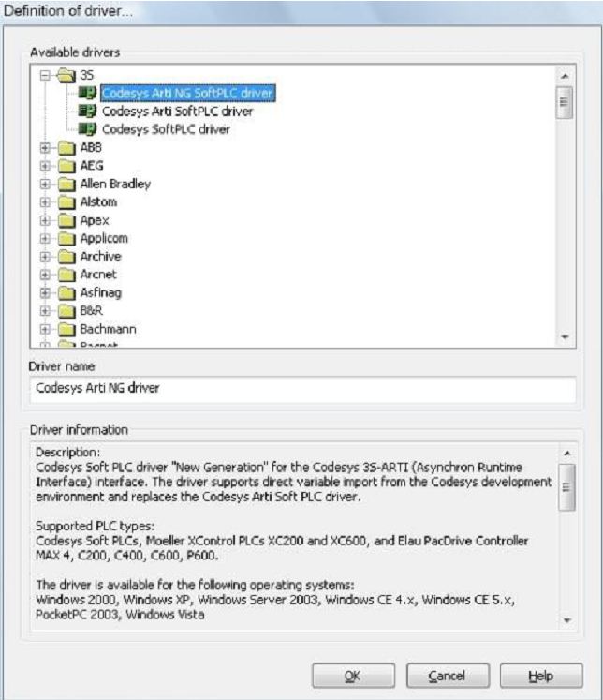Click the Asfinag folder icon
Screen dimensions: 603x700
pos(66,293)
